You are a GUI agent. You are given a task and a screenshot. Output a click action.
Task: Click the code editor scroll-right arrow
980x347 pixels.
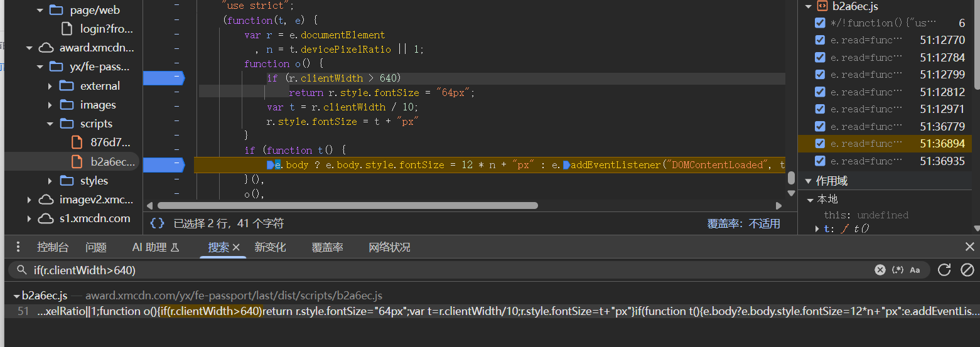[778, 205]
